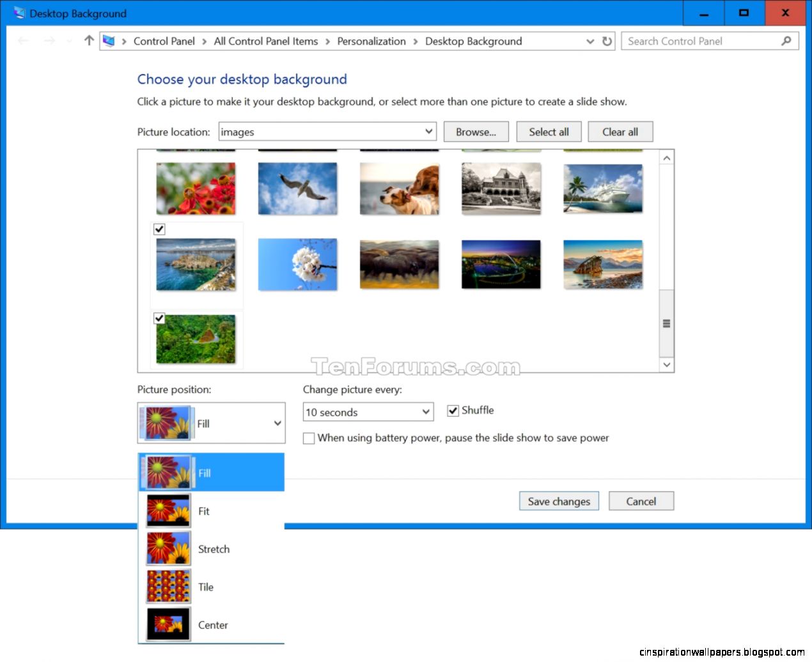Screen dimensions: 812x662
Task: Click the Forward navigation arrow
Action: click(x=49, y=41)
